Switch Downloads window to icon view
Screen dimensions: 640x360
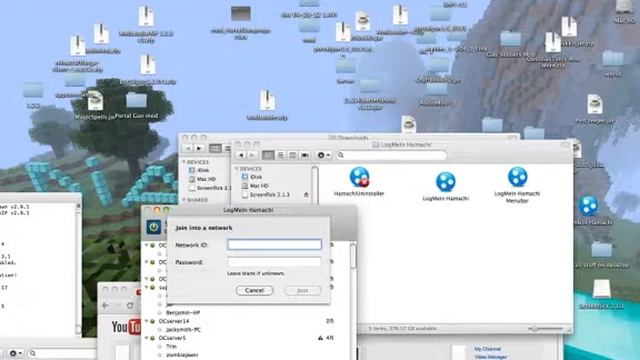215,148
